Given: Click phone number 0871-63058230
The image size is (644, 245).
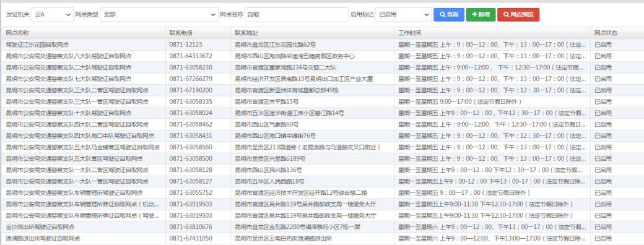Looking at the screenshot, I should (x=191, y=67).
